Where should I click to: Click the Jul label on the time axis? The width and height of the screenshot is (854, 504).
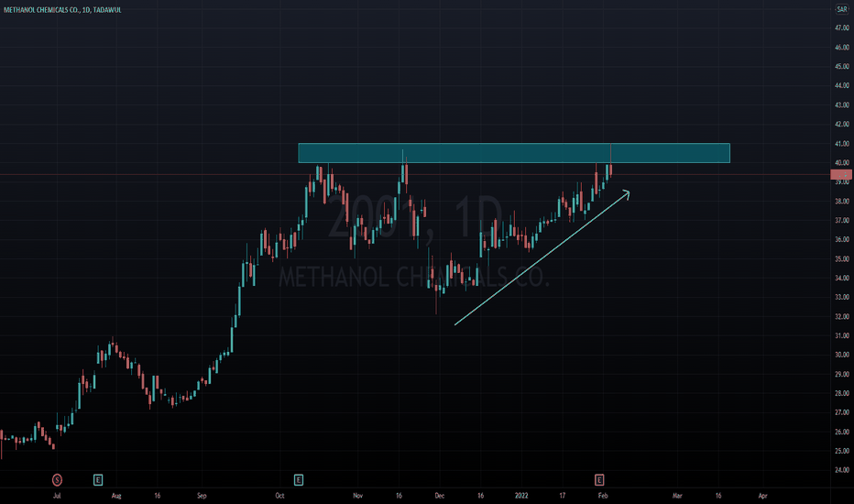point(57,496)
